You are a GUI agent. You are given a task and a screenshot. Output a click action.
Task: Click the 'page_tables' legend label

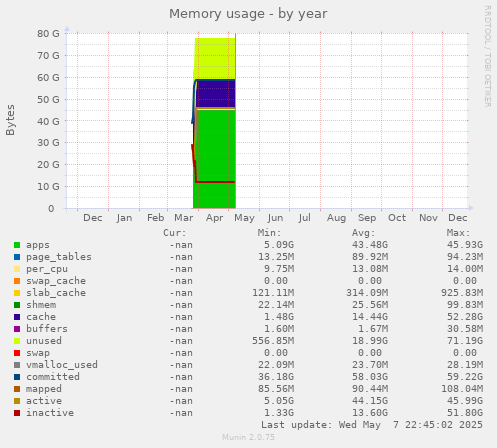pos(59,257)
